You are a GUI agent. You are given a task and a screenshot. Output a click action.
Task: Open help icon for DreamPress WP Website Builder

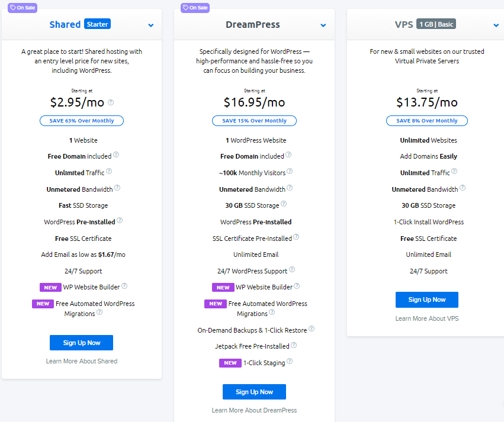point(297,285)
